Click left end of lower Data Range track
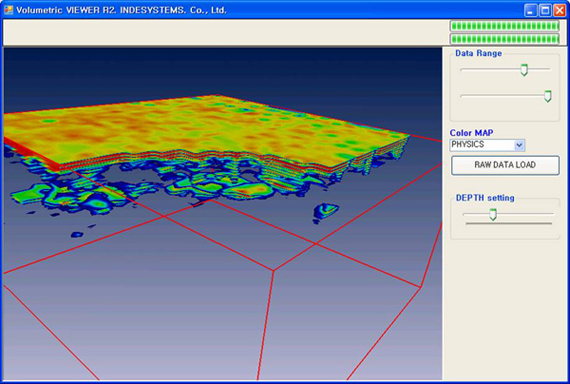The width and height of the screenshot is (570, 384). pyautogui.click(x=462, y=96)
